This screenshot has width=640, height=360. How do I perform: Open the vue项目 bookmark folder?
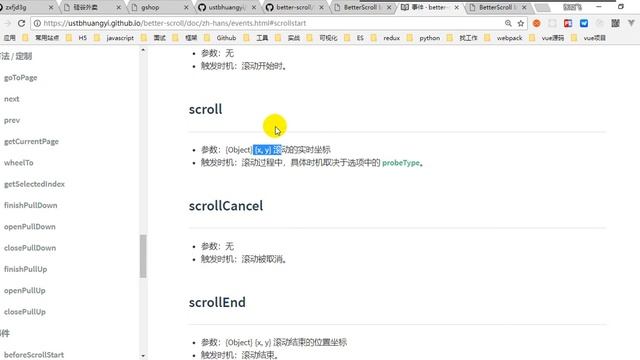tap(589, 38)
